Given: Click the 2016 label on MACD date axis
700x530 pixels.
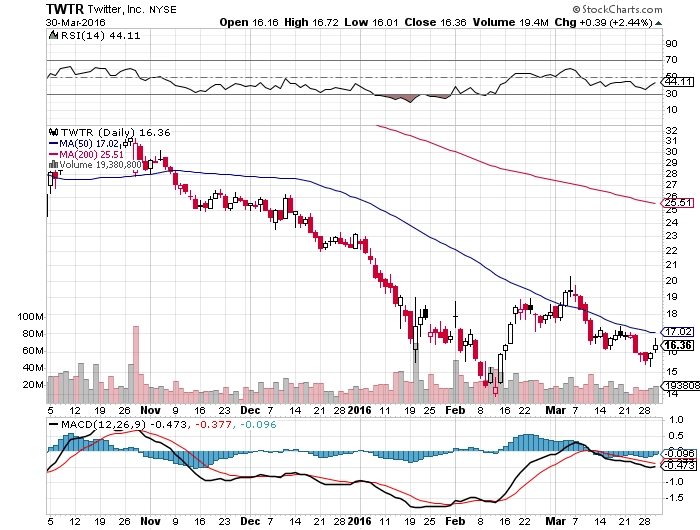Looking at the screenshot, I should click(x=359, y=521).
